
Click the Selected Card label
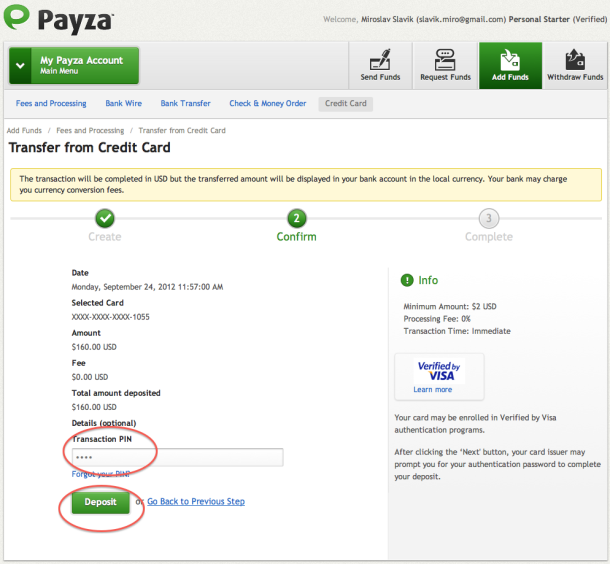click(98, 303)
